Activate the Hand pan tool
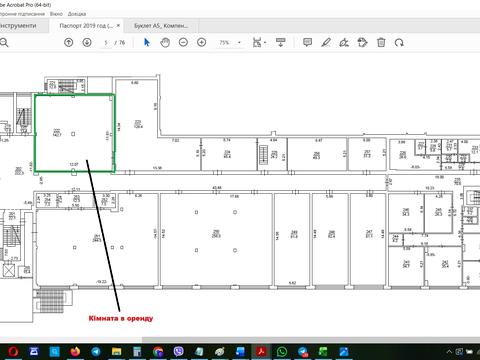 165,42
